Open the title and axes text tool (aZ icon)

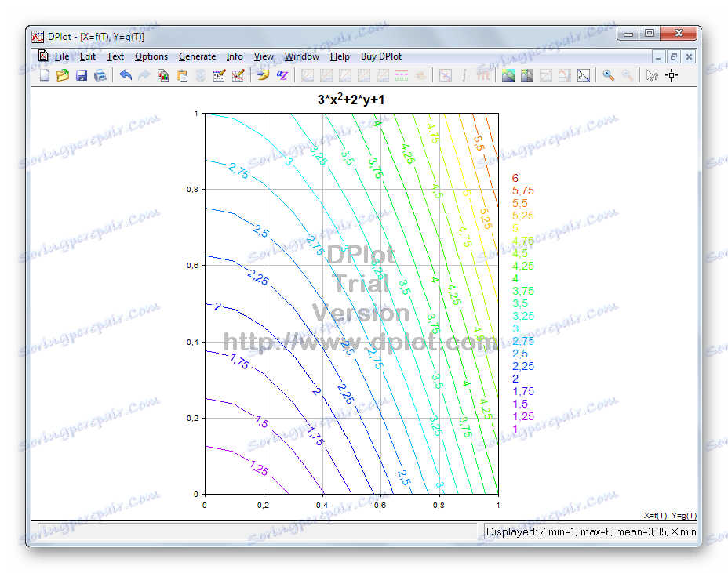tap(282, 75)
